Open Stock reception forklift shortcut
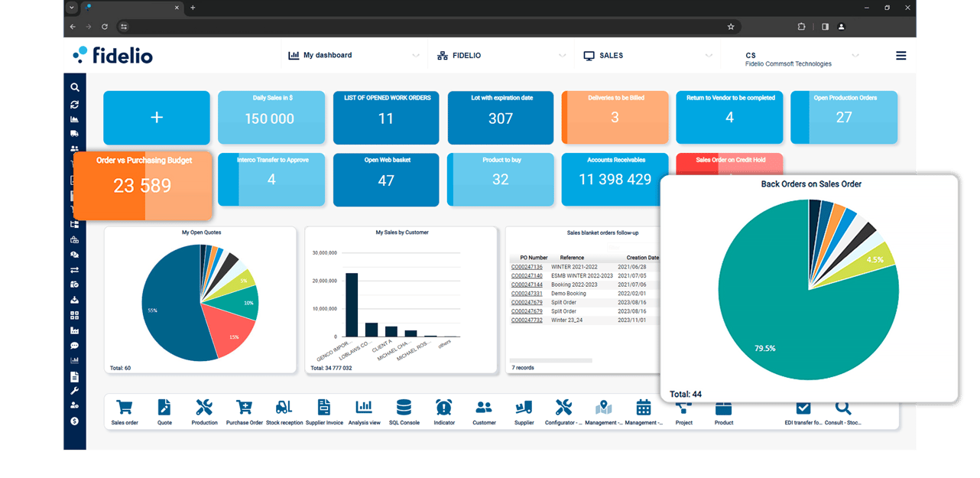 point(284,412)
